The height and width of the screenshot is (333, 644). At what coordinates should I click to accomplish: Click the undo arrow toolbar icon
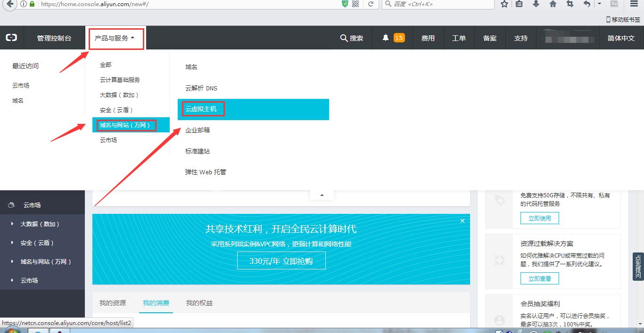(x=587, y=4)
